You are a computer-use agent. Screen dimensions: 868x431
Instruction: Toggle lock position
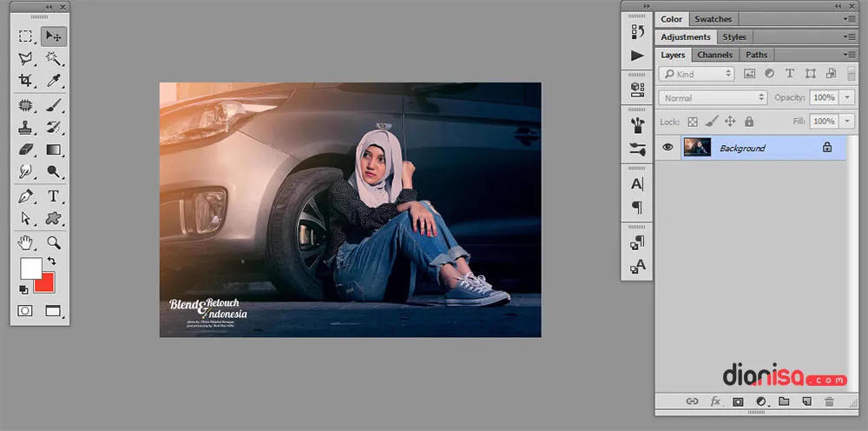coord(730,122)
